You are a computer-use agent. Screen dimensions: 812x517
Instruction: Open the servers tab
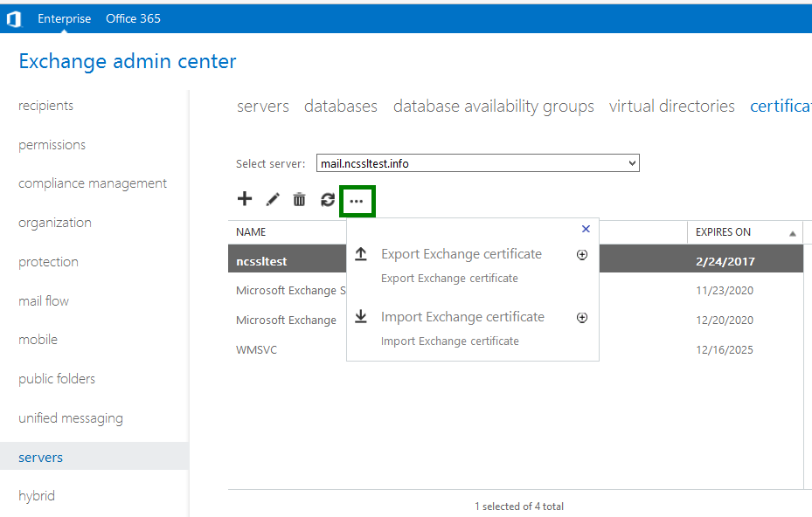[263, 106]
